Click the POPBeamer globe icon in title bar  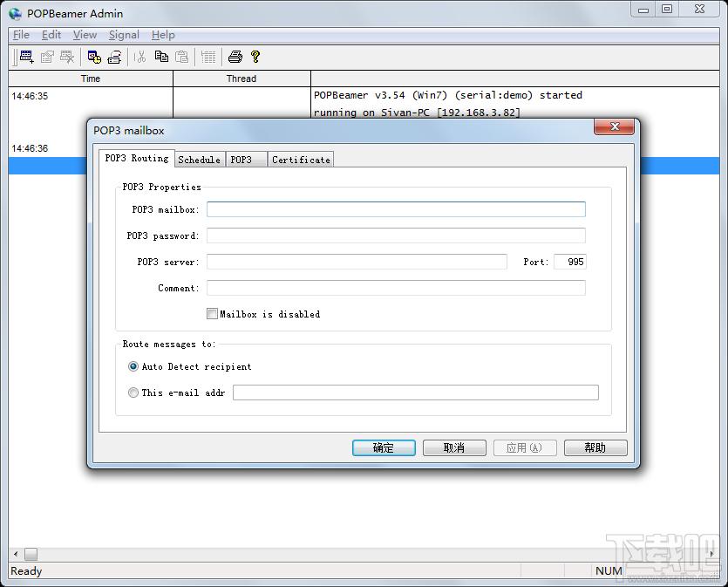[x=16, y=13]
